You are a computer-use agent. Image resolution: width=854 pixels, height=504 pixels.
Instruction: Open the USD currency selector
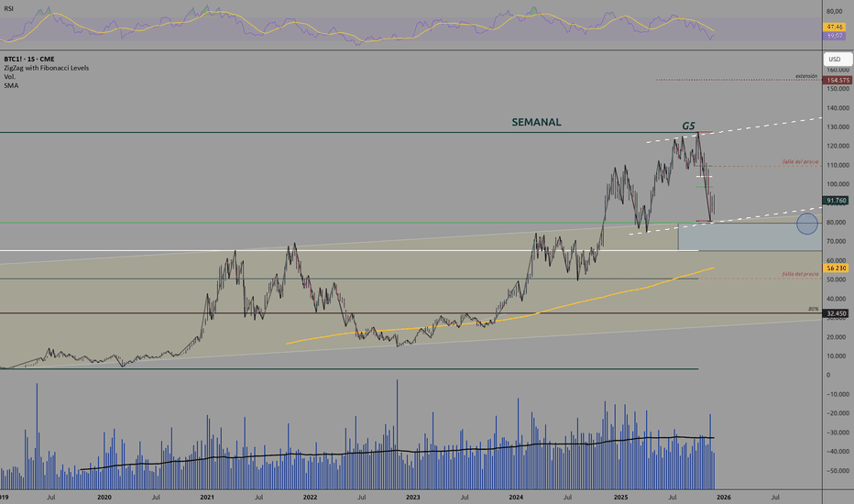point(838,59)
